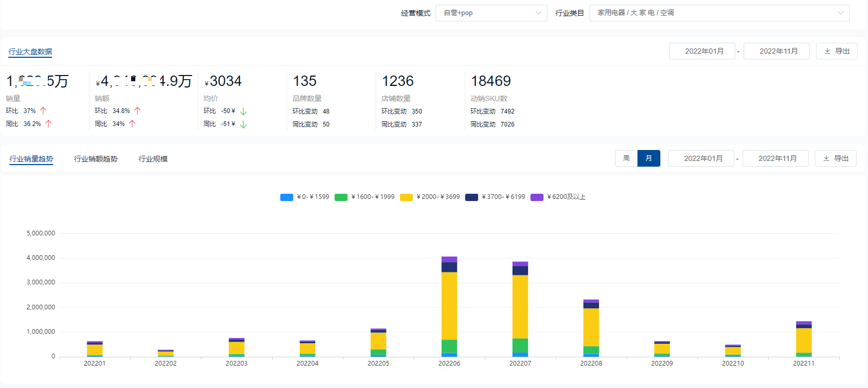
Task: Select the 月 granularity toggle
Action: coord(648,158)
